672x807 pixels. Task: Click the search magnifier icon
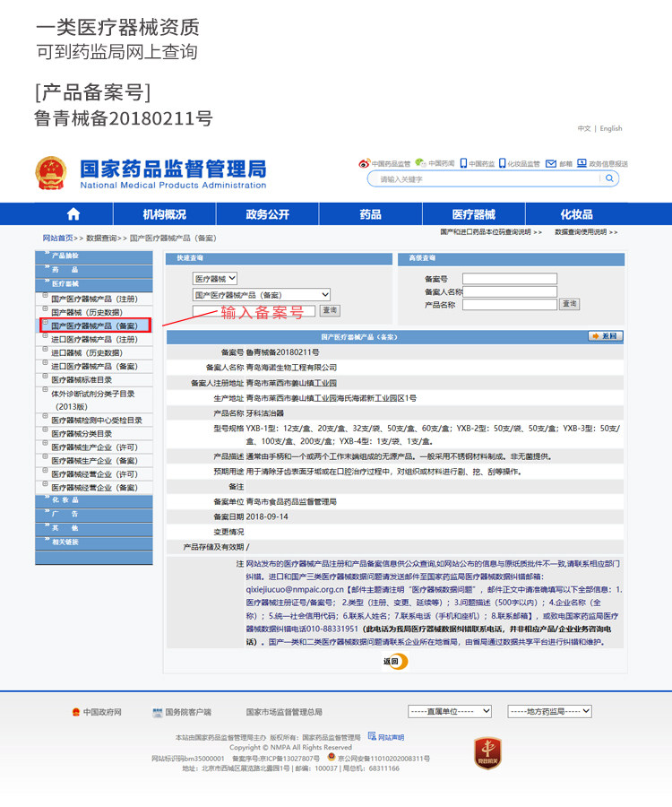pyautogui.click(x=609, y=178)
